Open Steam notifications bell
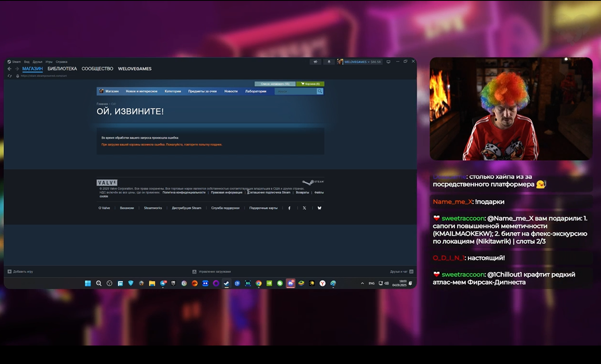The height and width of the screenshot is (364, 601). pos(329,62)
